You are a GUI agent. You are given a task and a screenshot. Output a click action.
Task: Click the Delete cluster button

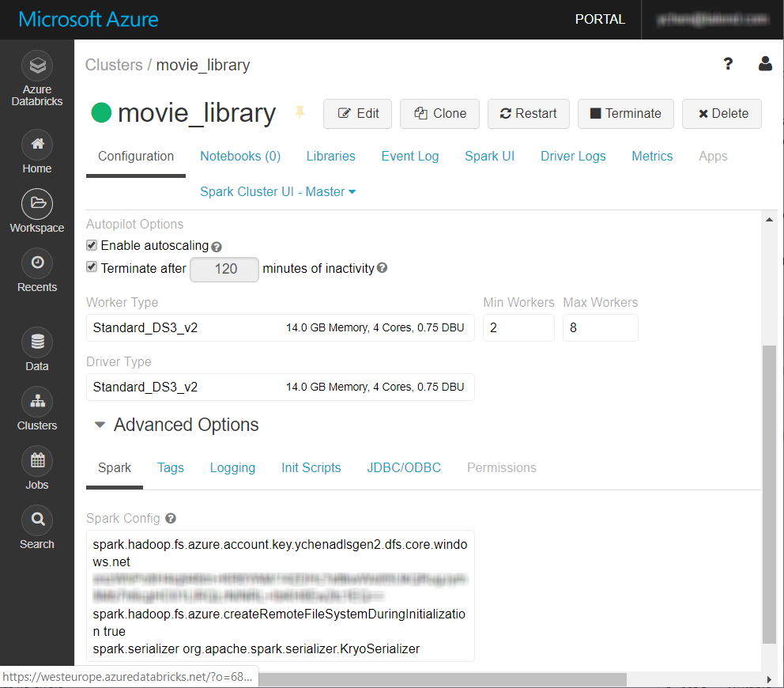tap(722, 114)
